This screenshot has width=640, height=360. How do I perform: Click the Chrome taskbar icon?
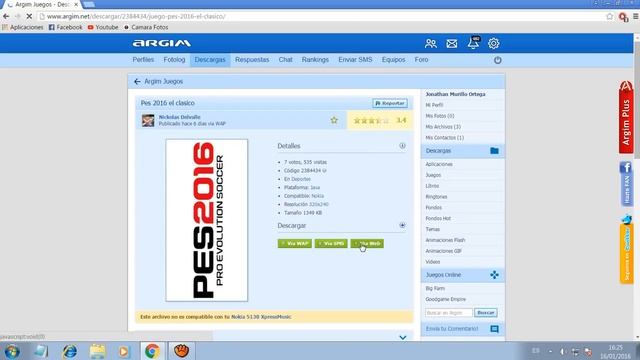(x=152, y=351)
